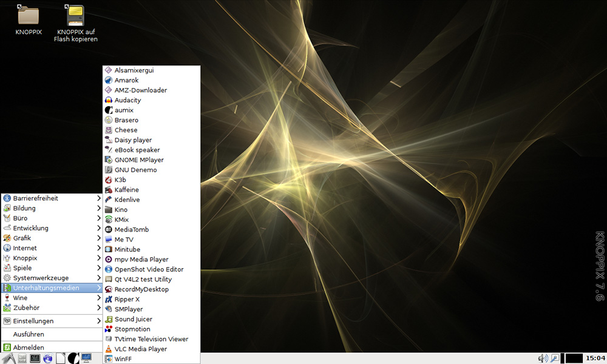
Task: Select "Alsamixergui" entry
Action: pos(152,70)
